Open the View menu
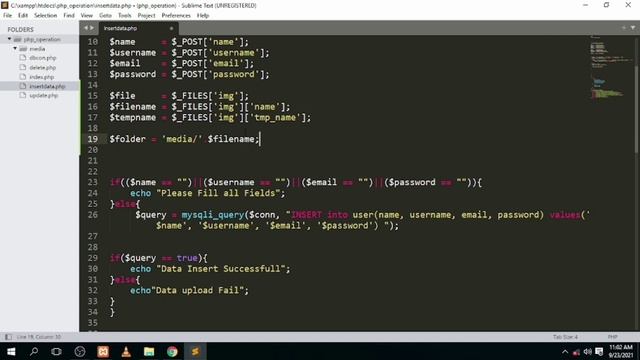 click(87, 16)
